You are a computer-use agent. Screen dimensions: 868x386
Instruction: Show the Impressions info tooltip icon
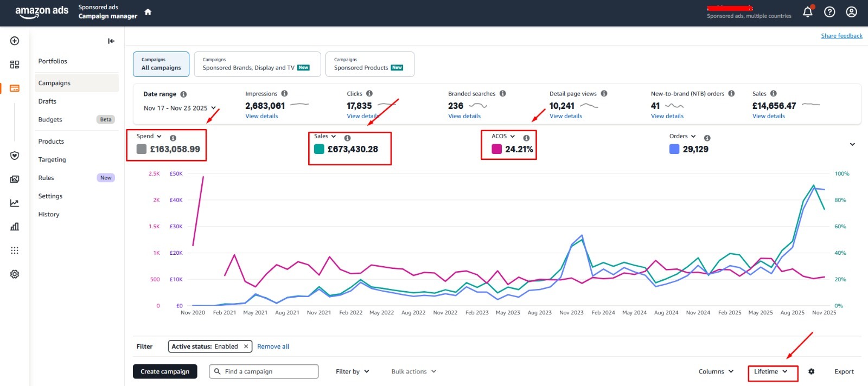pyautogui.click(x=284, y=93)
